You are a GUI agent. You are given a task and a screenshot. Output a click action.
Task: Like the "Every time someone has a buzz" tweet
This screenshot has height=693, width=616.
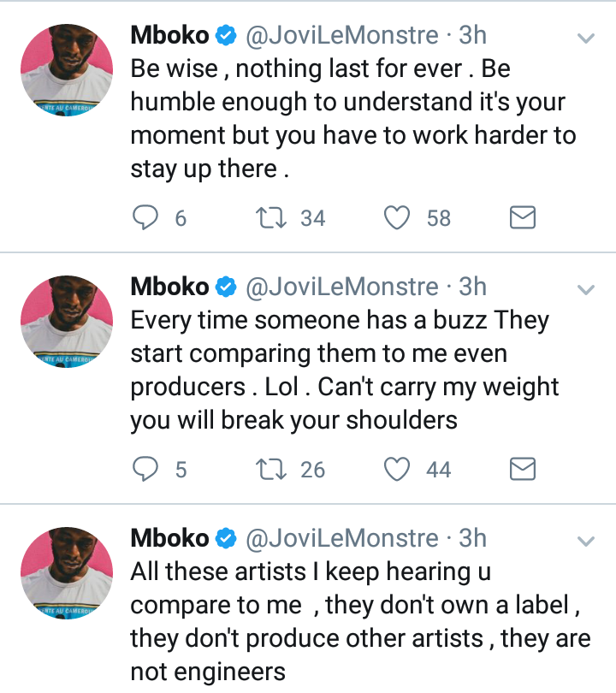(397, 469)
